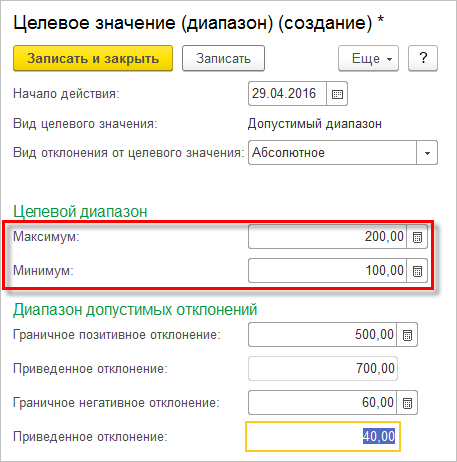The height and width of the screenshot is (462, 457).
Task: Focus the Минимум value field 100,00
Action: (x=327, y=271)
